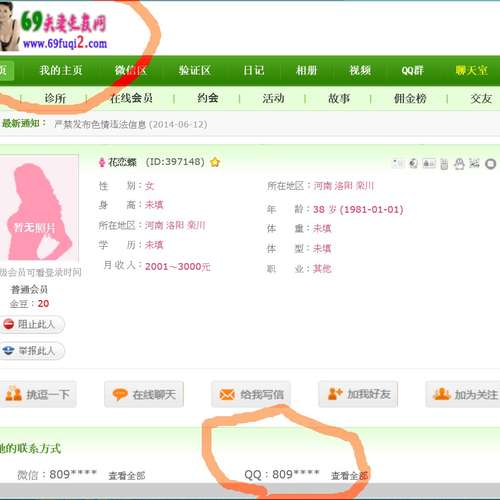The image size is (500, 500).
Task: Open 在线聊天 online chat
Action: (x=144, y=394)
